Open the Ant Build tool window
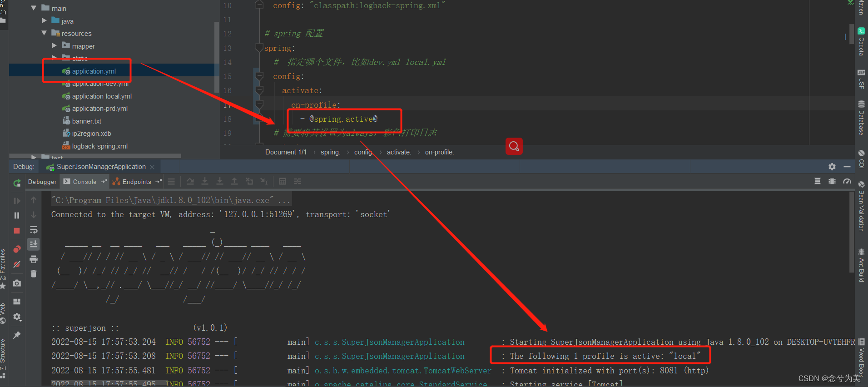Viewport: 868px width, 387px height. [x=861, y=265]
